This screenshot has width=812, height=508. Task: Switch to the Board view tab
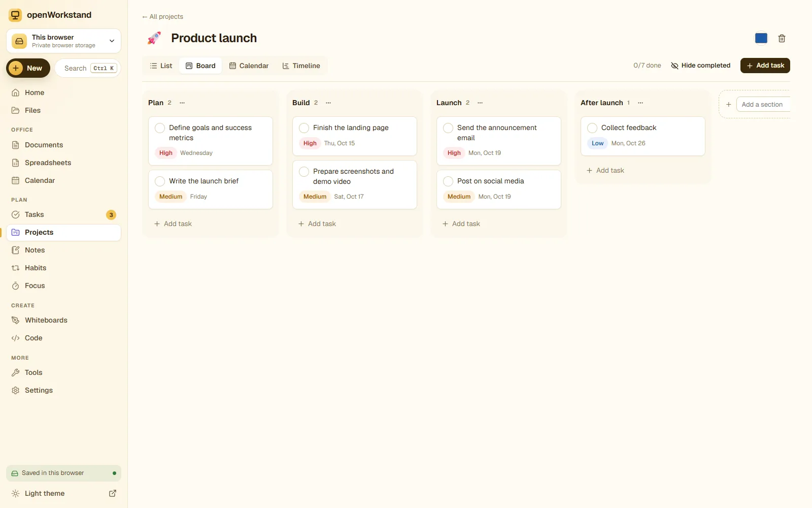[200, 66]
